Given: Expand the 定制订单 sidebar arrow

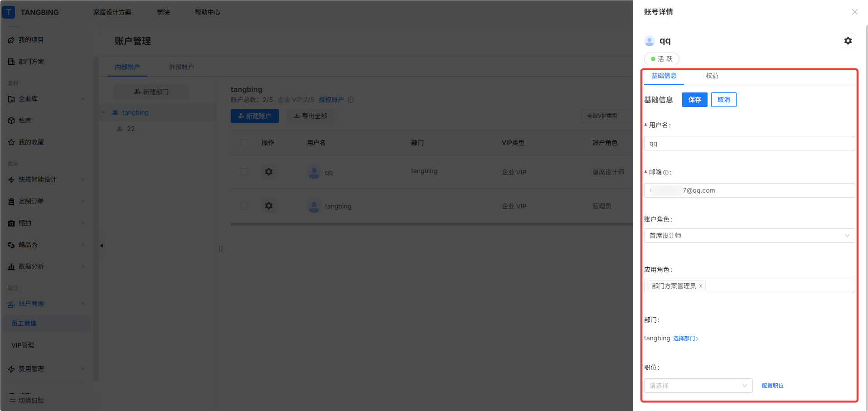Looking at the screenshot, I should click(83, 201).
